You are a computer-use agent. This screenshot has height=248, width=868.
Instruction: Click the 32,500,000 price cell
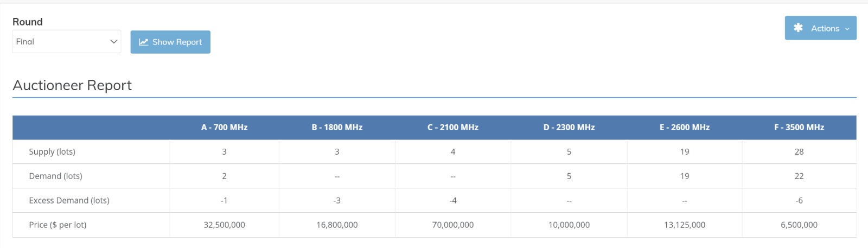[x=224, y=225]
